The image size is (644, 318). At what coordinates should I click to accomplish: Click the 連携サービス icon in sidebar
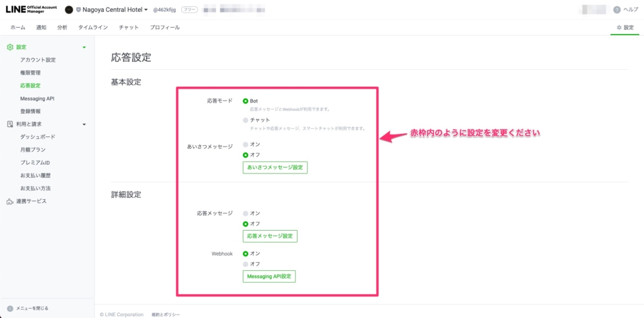[x=9, y=201]
